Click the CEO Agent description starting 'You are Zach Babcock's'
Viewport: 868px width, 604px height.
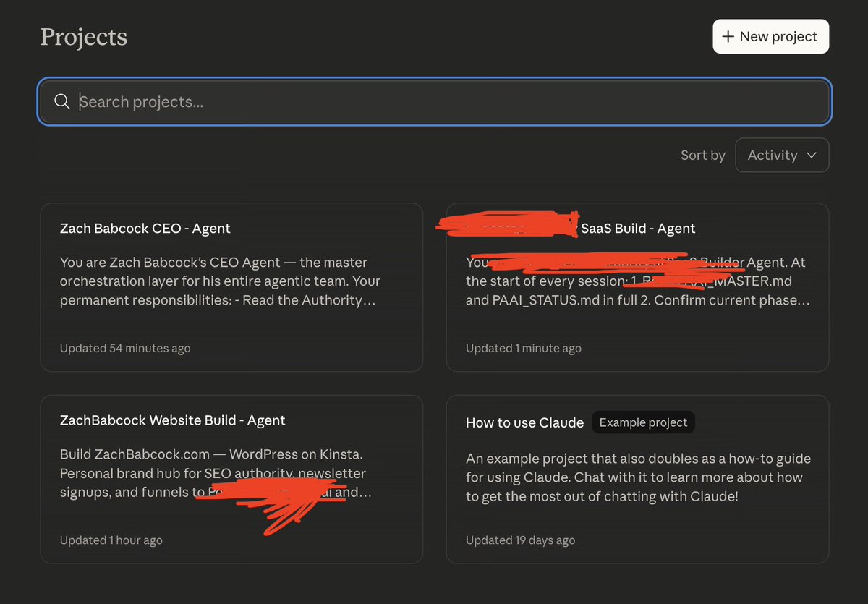220,281
